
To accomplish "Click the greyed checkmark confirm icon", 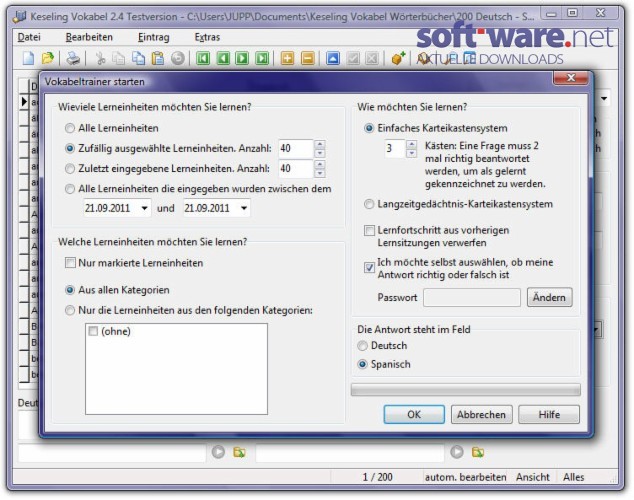I will tap(353, 59).
